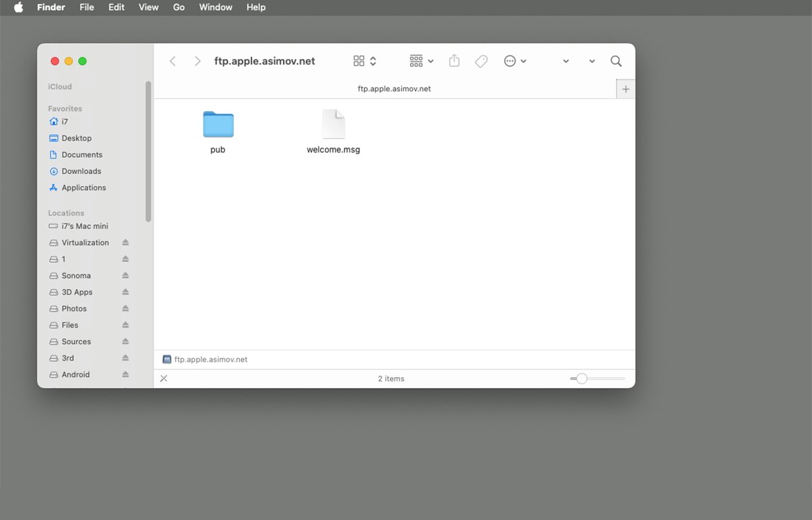This screenshot has width=812, height=520.
Task: Open the rightmost toolbar chevron dropdown
Action: (x=591, y=60)
